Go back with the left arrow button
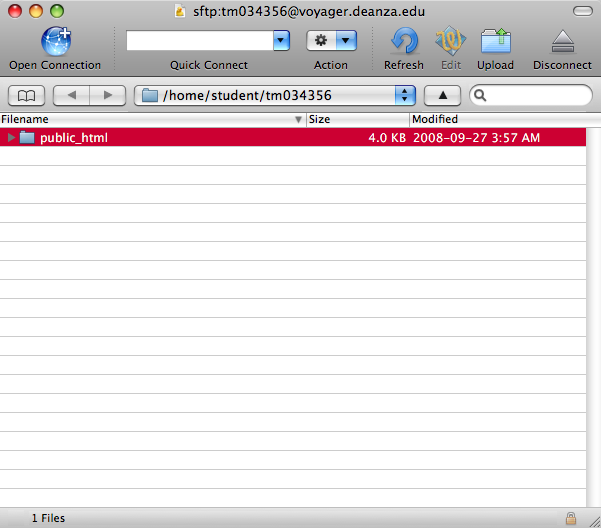Image resolution: width=601 pixels, height=528 pixels. point(71,95)
